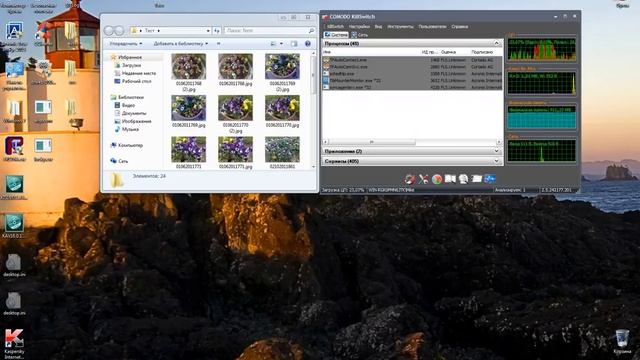Viewport: 640px width, 360px height.
Task: Sort processes by the ИД пр... column header
Action: click(x=429, y=52)
